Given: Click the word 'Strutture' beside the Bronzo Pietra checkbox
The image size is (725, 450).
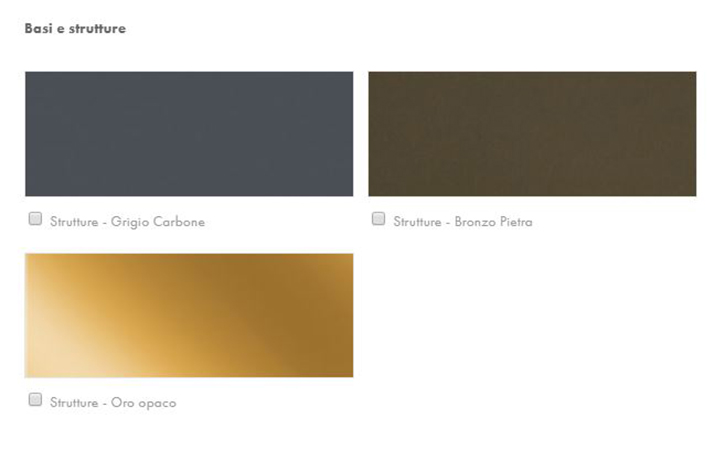Looking at the screenshot, I should pos(417,222).
